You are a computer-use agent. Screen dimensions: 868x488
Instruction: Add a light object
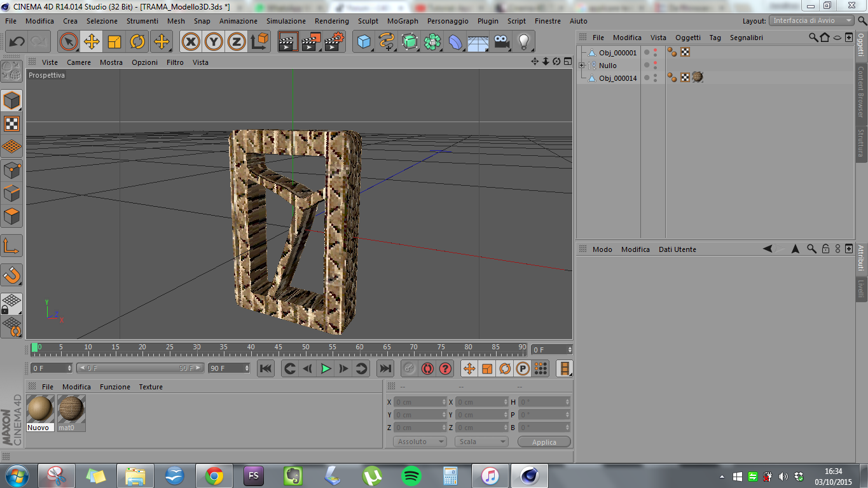[x=523, y=42]
